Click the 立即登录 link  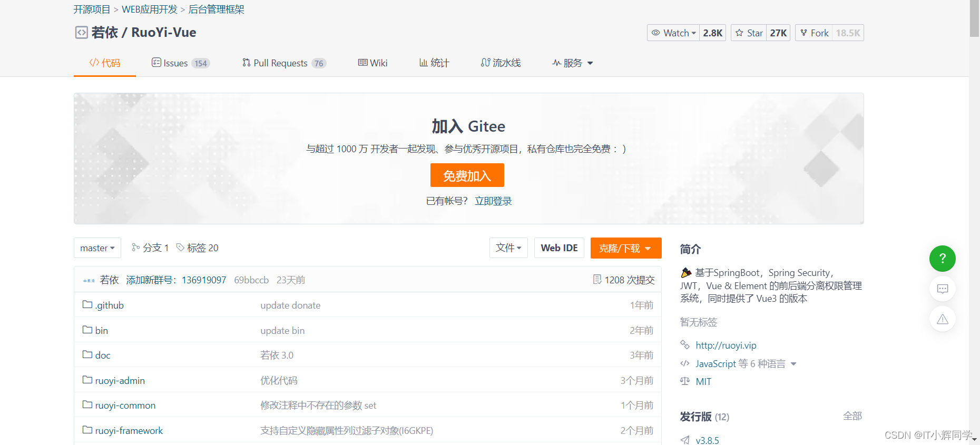pos(493,201)
